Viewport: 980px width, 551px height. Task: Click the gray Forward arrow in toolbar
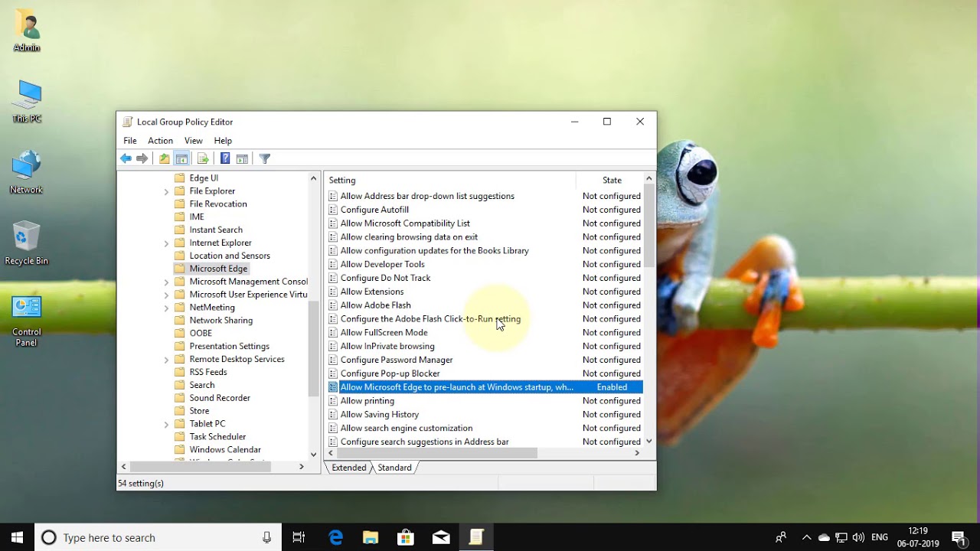click(x=142, y=158)
